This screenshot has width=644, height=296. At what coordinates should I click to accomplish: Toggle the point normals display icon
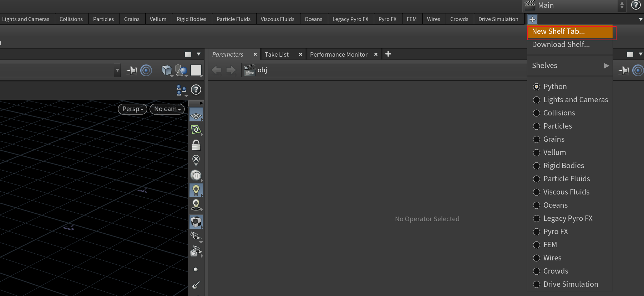pos(196,285)
